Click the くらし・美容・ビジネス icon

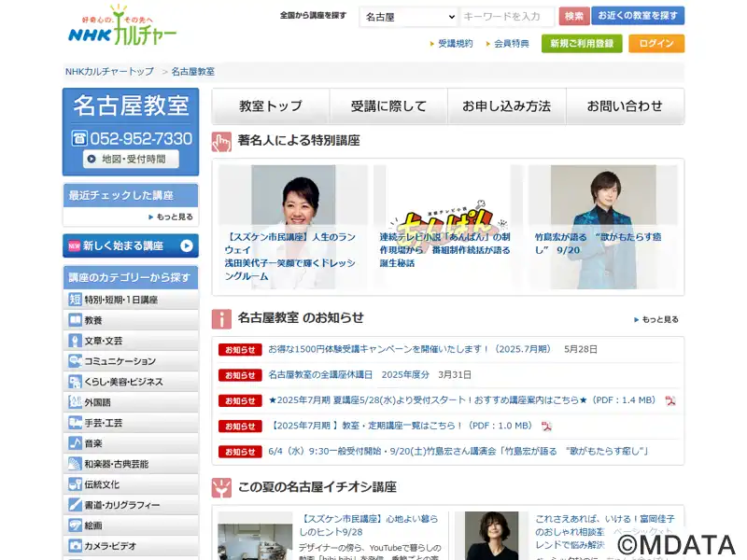pos(75,382)
